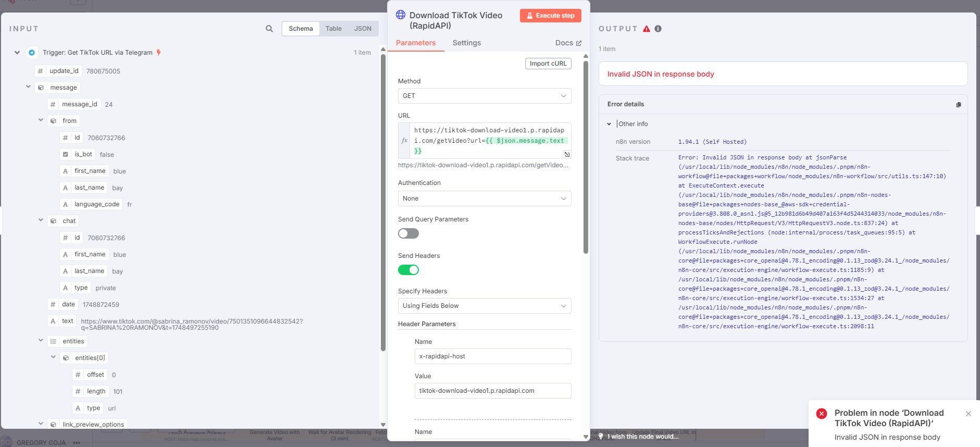The width and height of the screenshot is (980, 447).
Task: Click the URL expression fx icon
Action: [x=404, y=141]
